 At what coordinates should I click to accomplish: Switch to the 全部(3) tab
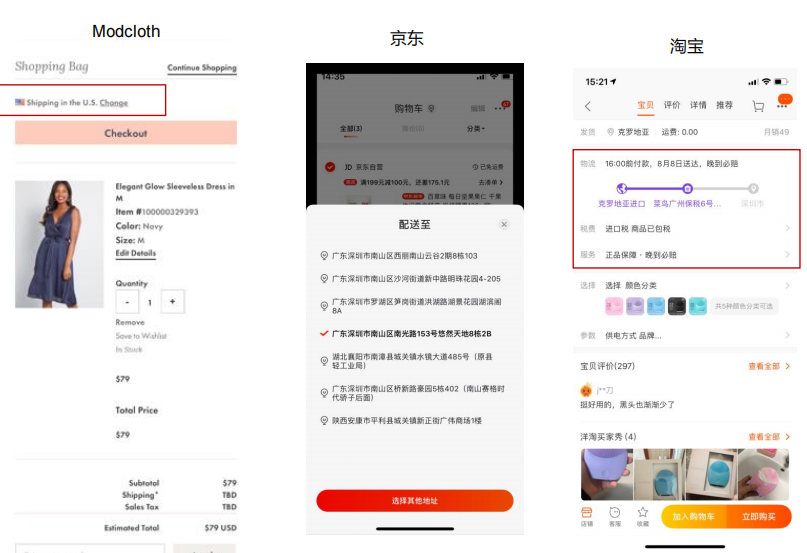tap(351, 128)
